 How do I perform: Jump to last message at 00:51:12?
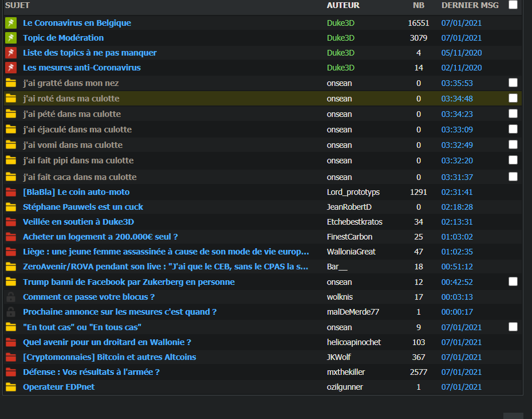click(457, 267)
